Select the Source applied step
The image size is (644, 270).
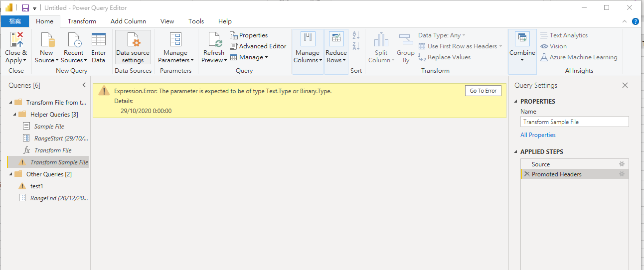[x=574, y=164]
